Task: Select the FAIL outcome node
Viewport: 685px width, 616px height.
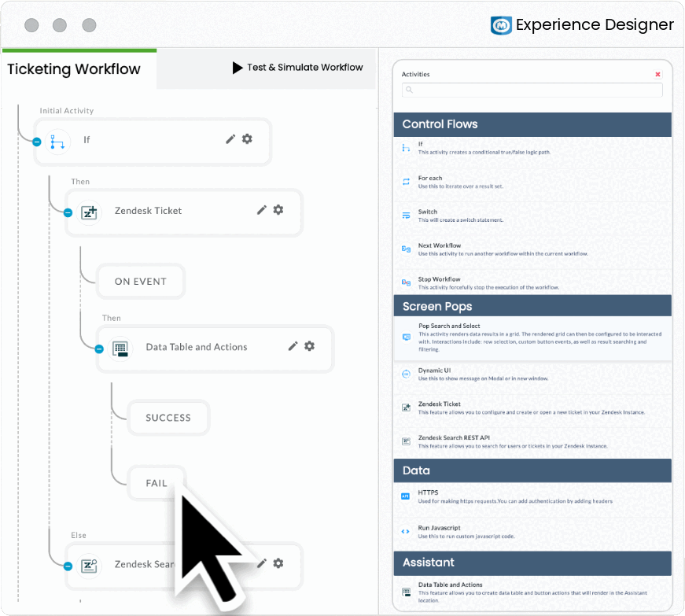Action: coord(157,484)
